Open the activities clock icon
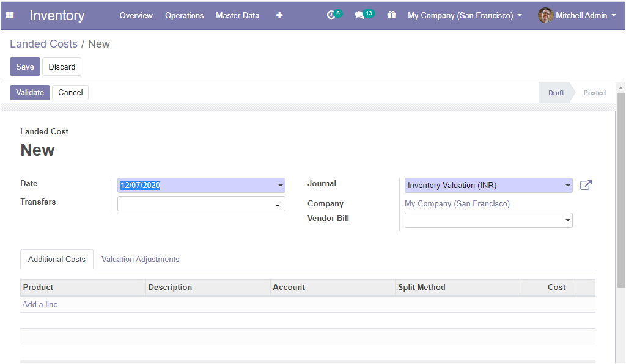Image resolution: width=626 pixels, height=364 pixels. tap(331, 15)
